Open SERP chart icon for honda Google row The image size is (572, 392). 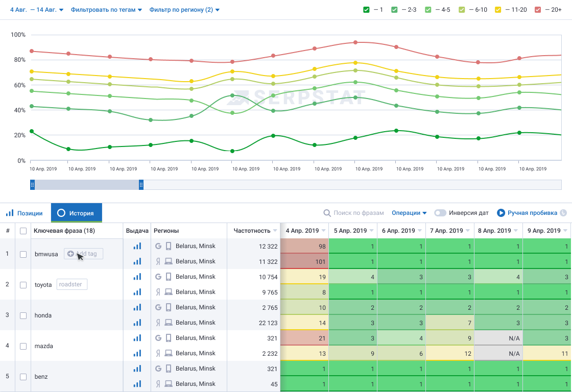[137, 307]
